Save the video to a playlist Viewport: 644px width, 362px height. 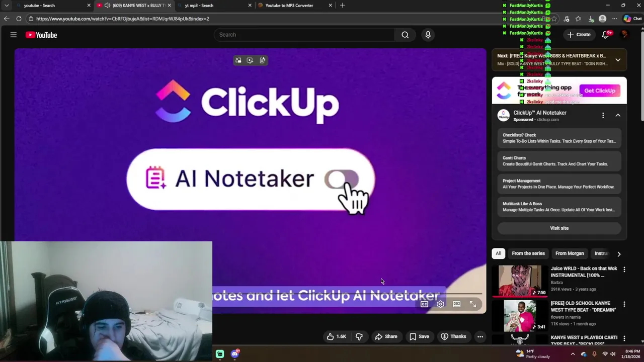click(419, 336)
